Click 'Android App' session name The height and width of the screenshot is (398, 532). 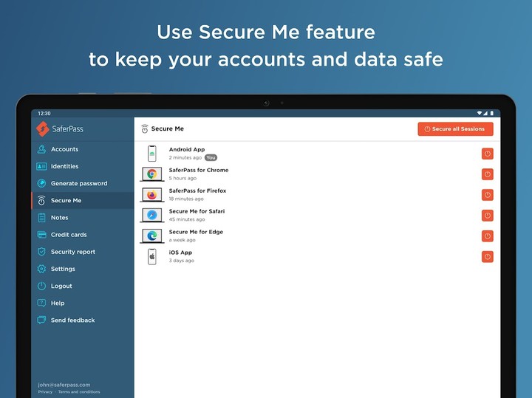click(x=187, y=149)
